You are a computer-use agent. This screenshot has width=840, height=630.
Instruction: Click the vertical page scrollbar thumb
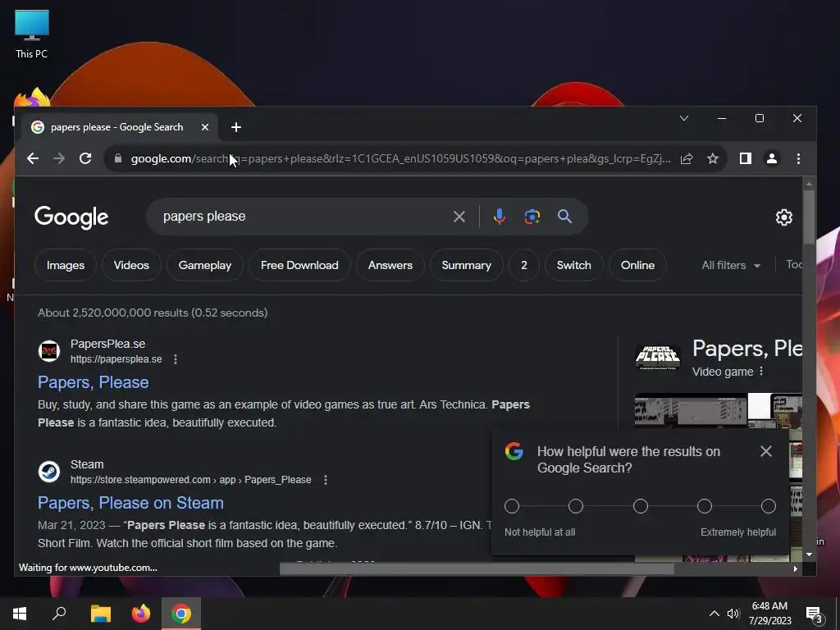click(809, 216)
